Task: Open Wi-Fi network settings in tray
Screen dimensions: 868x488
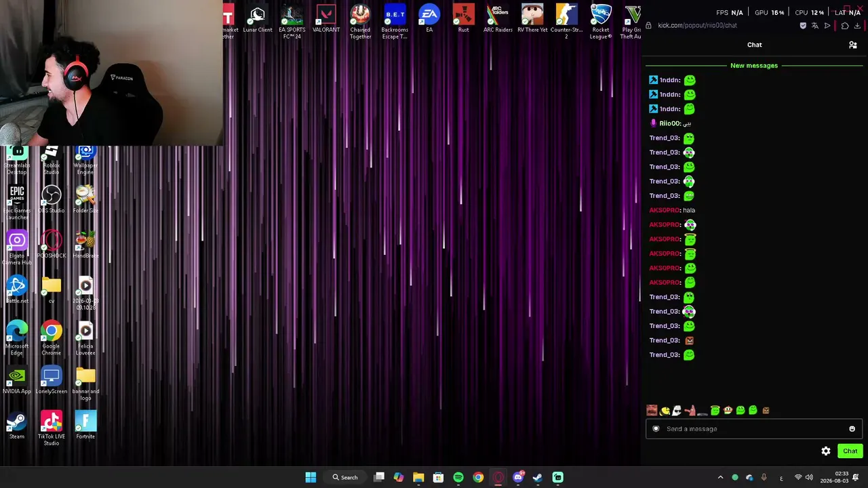Action: point(798,477)
